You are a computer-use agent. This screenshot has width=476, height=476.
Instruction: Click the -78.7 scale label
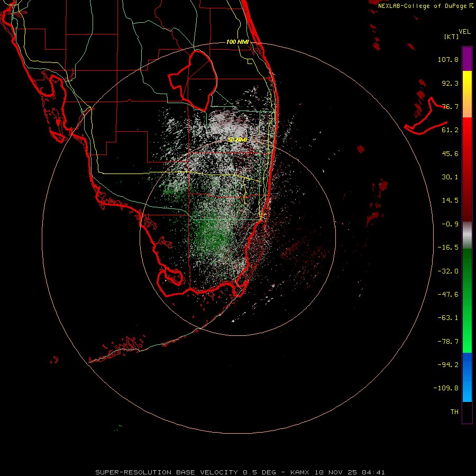[448, 342]
